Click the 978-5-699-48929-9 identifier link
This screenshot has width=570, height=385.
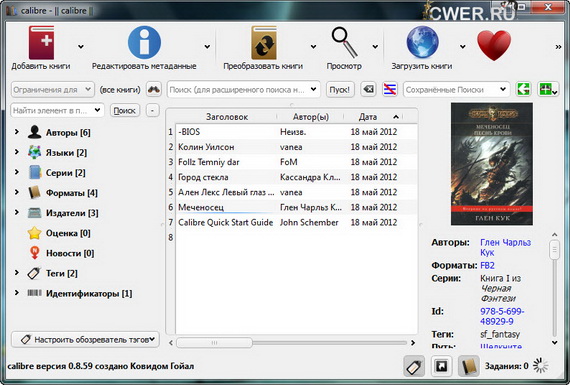pos(502,316)
